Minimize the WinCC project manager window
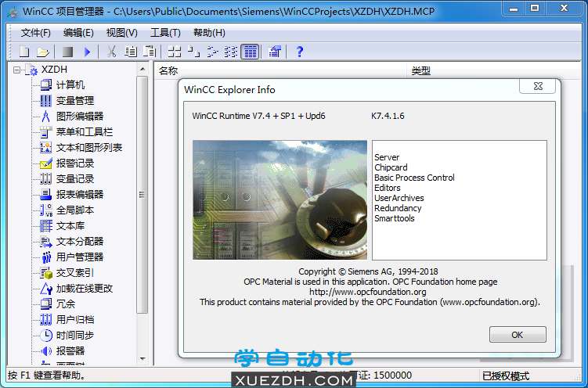This screenshot has height=388, width=588. pos(514,9)
